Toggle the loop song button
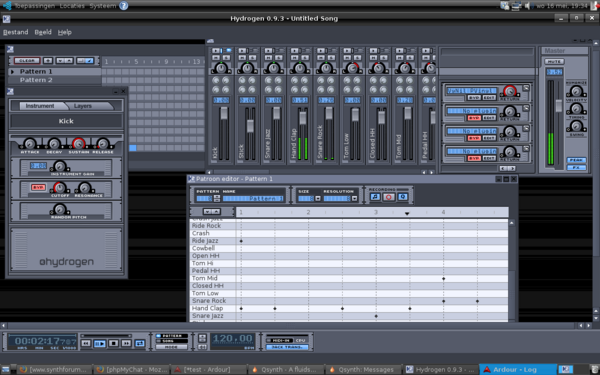 [x=140, y=343]
